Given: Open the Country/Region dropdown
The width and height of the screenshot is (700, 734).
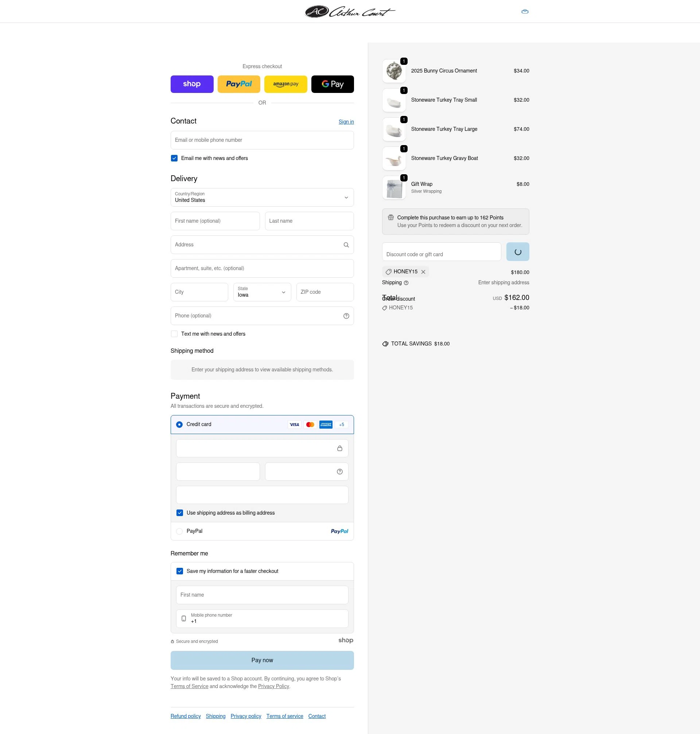Looking at the screenshot, I should [262, 197].
